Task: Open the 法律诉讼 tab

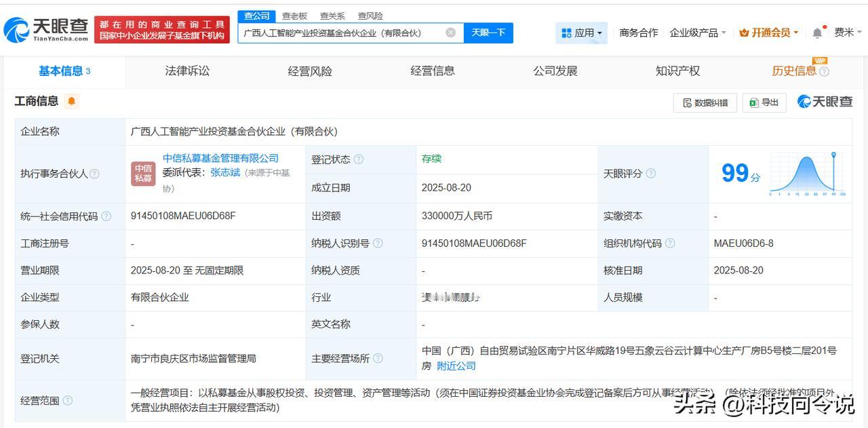Action: coord(187,71)
